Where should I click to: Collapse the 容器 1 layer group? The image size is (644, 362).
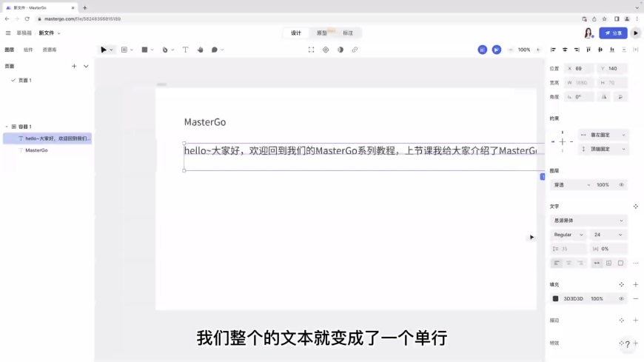coord(7,127)
